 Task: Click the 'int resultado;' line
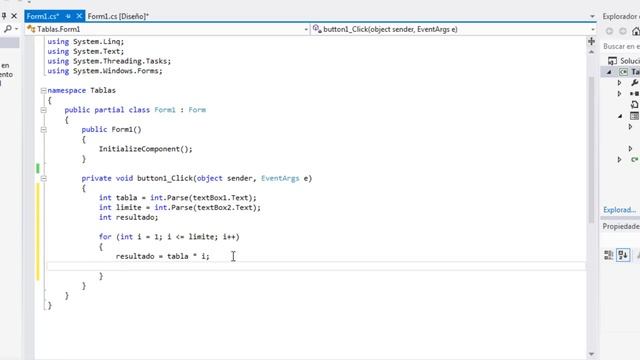[128, 218]
